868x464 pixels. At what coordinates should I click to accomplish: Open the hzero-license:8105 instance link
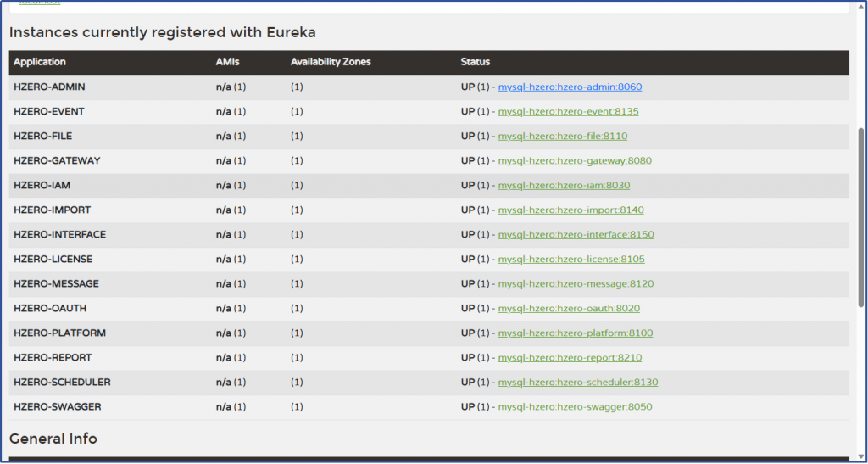pos(571,259)
